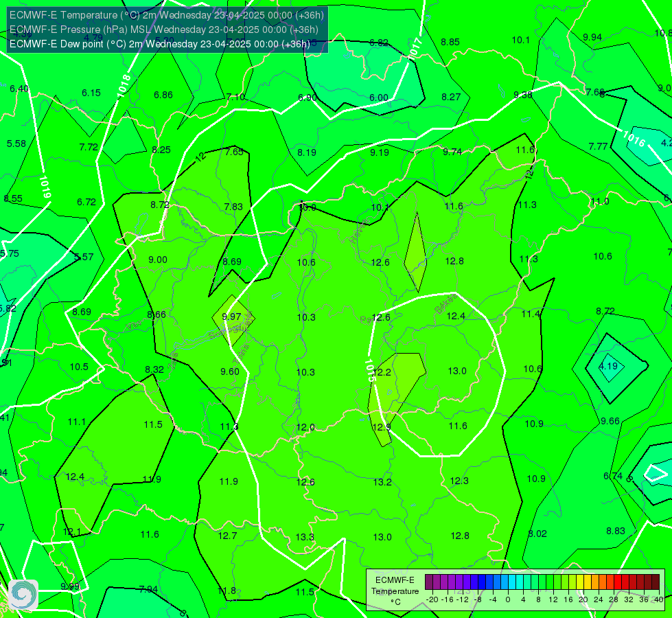
Task: Click the 9.94 temperature value
Action: pos(592,37)
